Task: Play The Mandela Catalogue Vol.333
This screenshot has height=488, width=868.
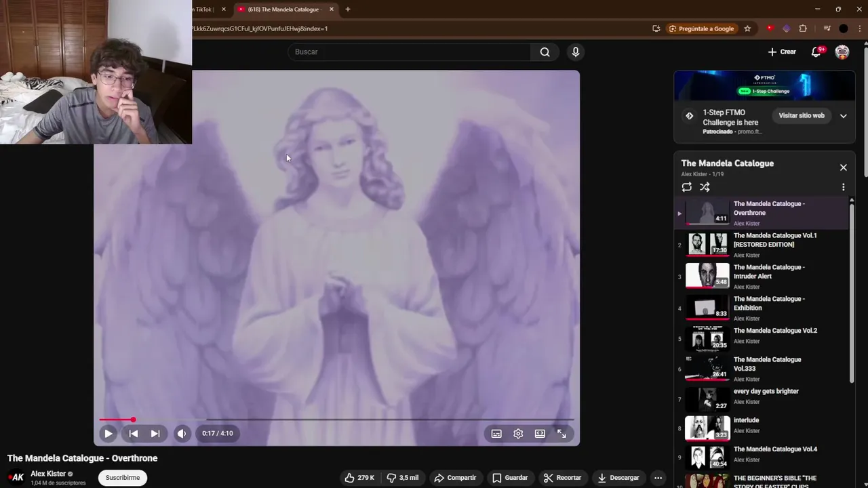Action: coord(762,368)
